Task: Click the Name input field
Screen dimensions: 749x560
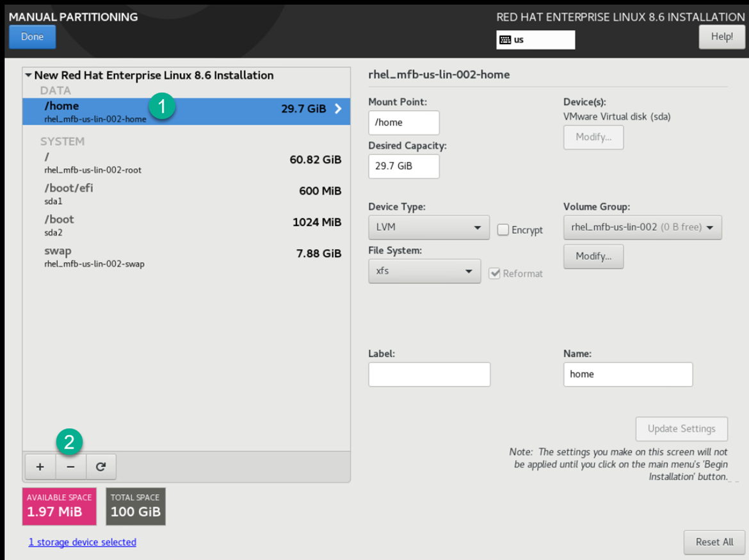Action: click(627, 374)
